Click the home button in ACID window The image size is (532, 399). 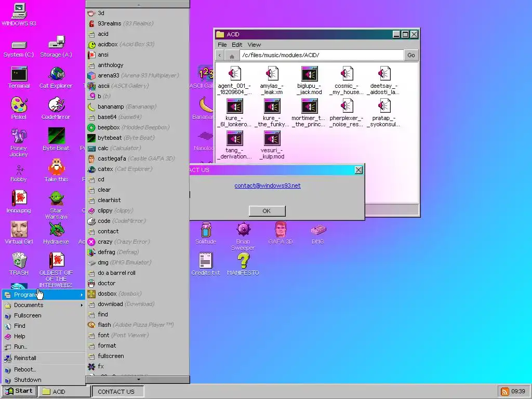[x=232, y=55]
